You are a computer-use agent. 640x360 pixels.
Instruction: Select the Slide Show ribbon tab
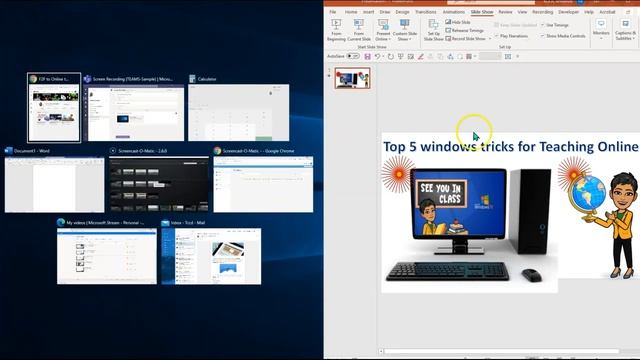[x=482, y=12]
